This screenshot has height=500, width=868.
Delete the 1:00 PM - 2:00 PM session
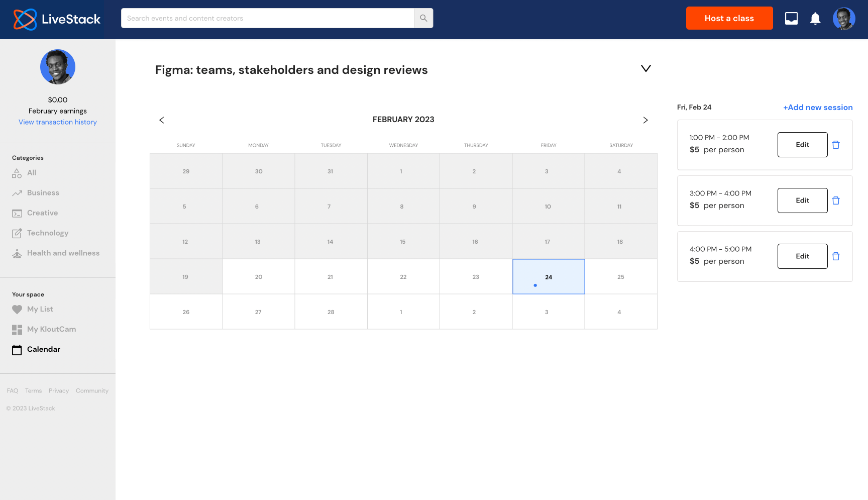tap(836, 145)
